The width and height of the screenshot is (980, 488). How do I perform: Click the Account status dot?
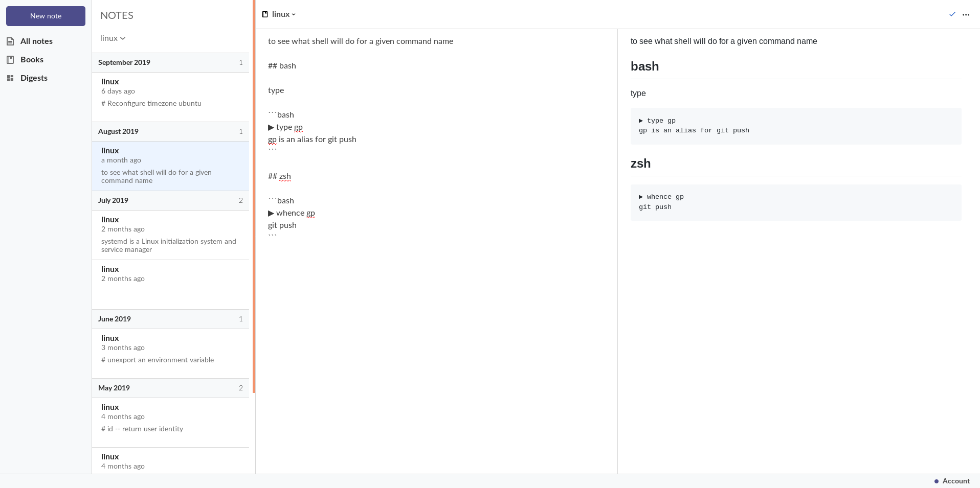pos(937,481)
